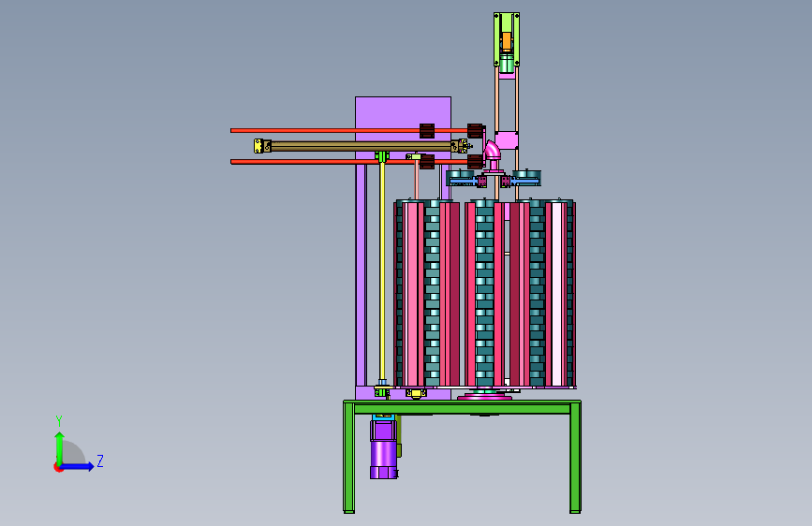Select the left green table leg

click(349, 459)
